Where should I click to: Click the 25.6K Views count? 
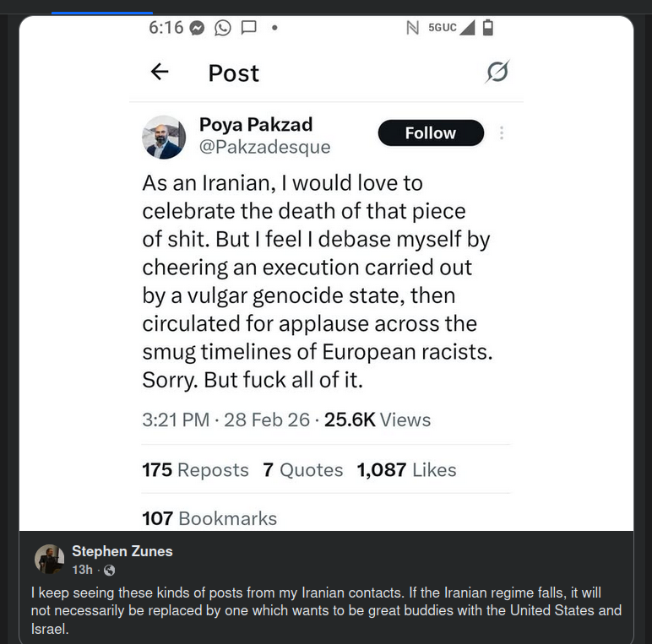(x=378, y=419)
